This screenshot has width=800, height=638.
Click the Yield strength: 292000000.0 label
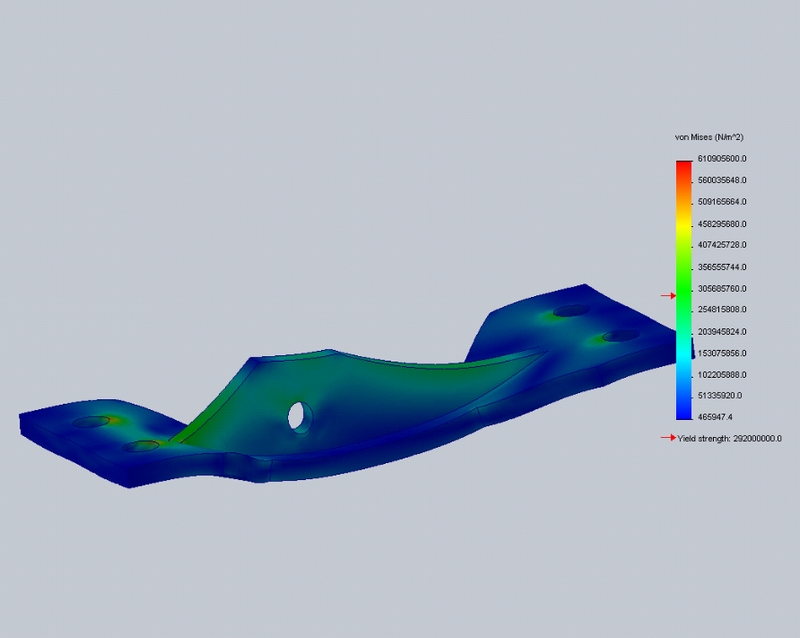(729, 438)
